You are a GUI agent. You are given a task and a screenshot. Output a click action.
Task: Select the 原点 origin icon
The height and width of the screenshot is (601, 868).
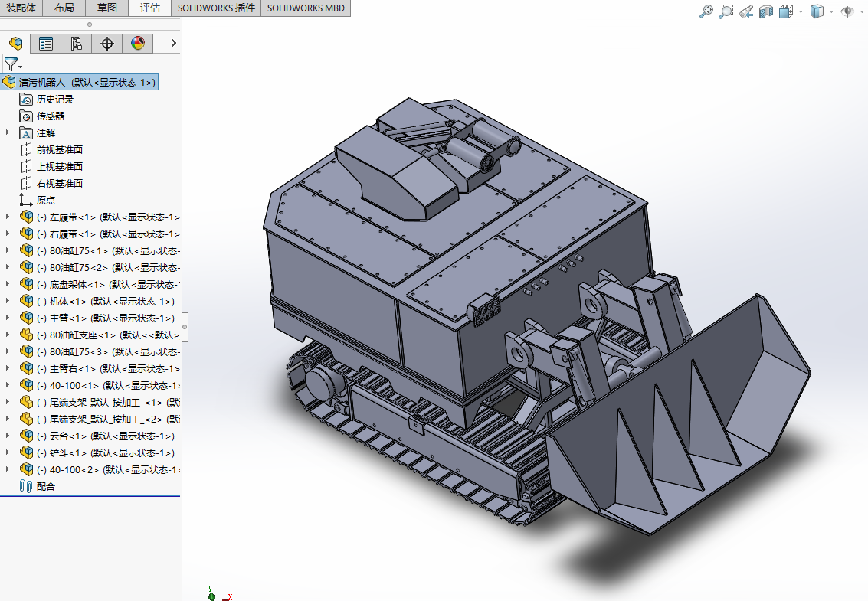(26, 200)
